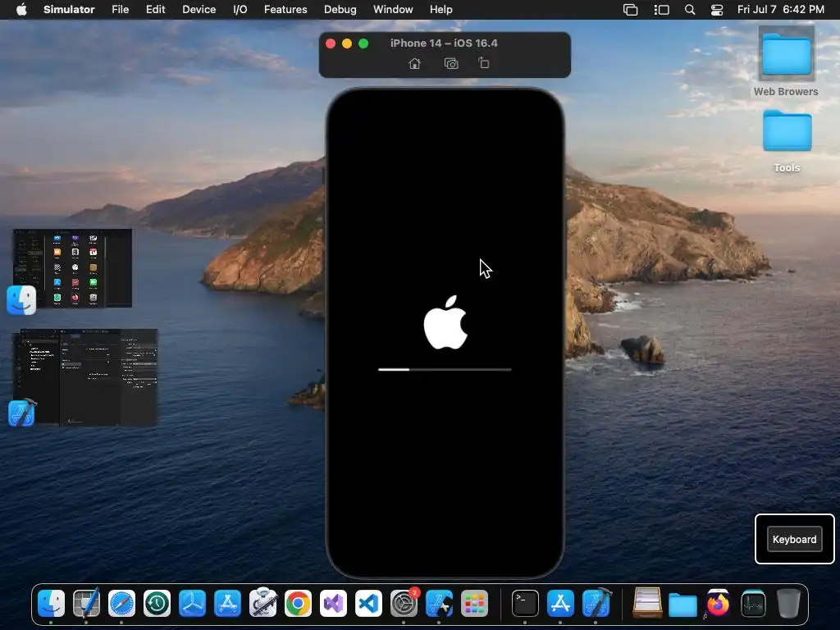Open Visual Studio Code in the Dock

tap(368, 604)
